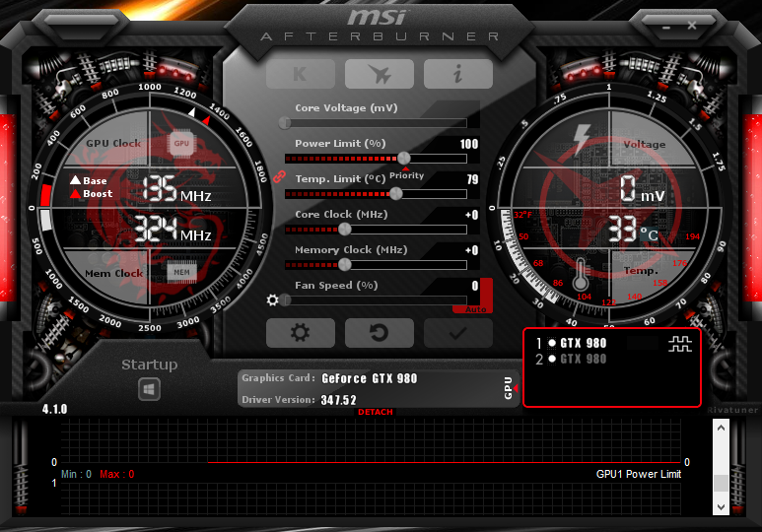
Task: Click the link icon beside Temp. Limit
Action: pyautogui.click(x=279, y=176)
